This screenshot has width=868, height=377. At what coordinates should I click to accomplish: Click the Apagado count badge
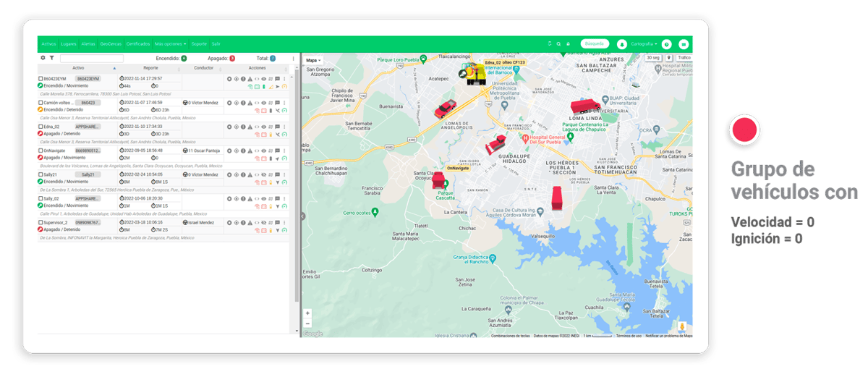click(x=232, y=58)
